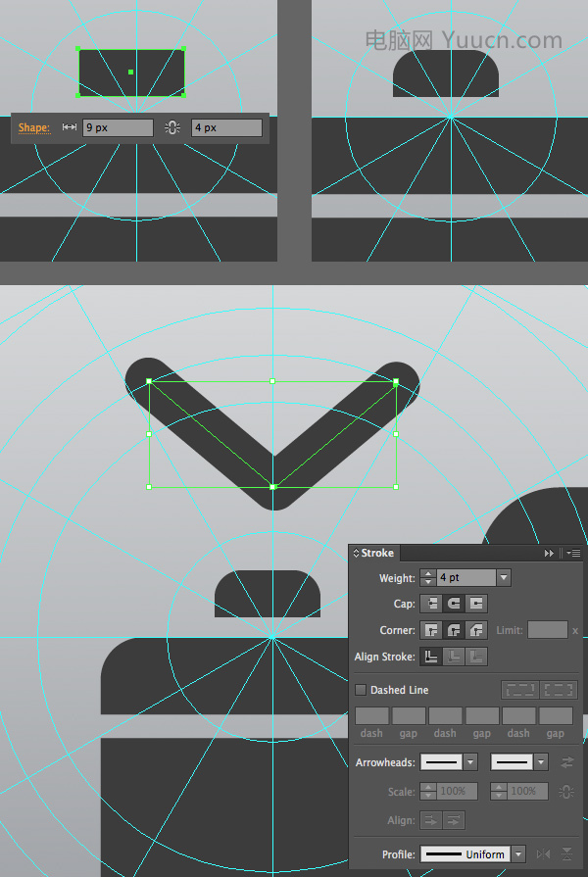This screenshot has width=588, height=877.
Task: Click the second dash field
Action: (x=445, y=715)
